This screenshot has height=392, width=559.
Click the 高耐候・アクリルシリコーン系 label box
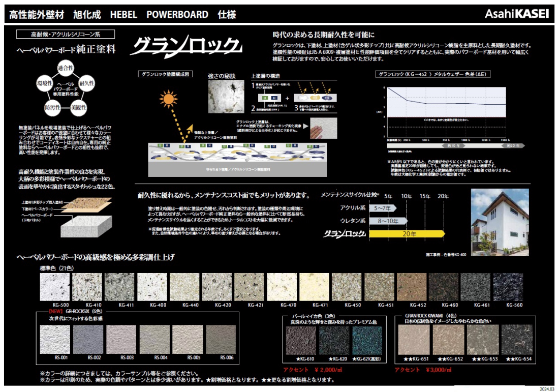[66, 34]
